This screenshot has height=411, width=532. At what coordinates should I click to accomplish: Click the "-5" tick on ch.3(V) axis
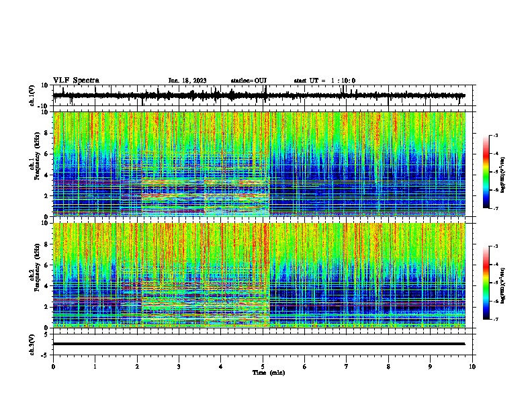[x=45, y=355]
